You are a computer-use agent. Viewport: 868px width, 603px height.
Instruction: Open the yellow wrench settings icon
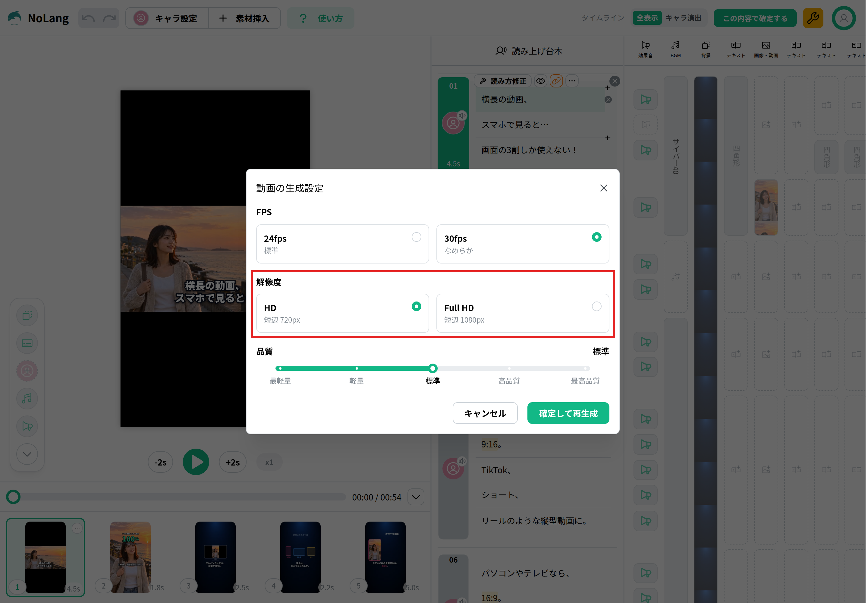pyautogui.click(x=813, y=18)
